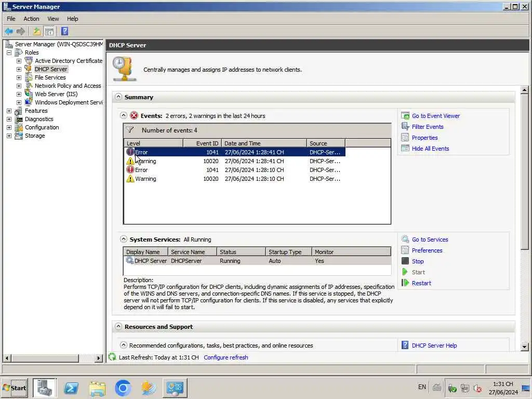The image size is (532, 399).
Task: Open the Help menu
Action: (x=72, y=19)
